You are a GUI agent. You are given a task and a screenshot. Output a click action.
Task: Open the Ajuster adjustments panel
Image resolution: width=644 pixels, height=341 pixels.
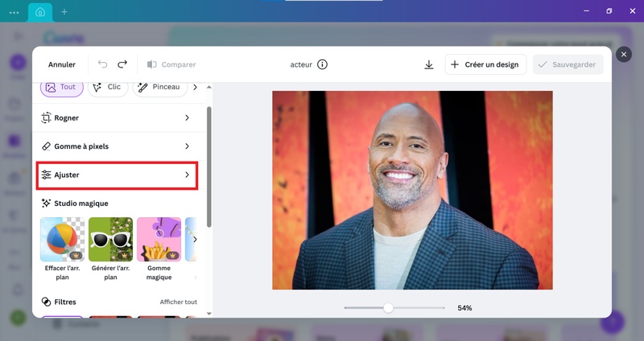click(x=117, y=175)
